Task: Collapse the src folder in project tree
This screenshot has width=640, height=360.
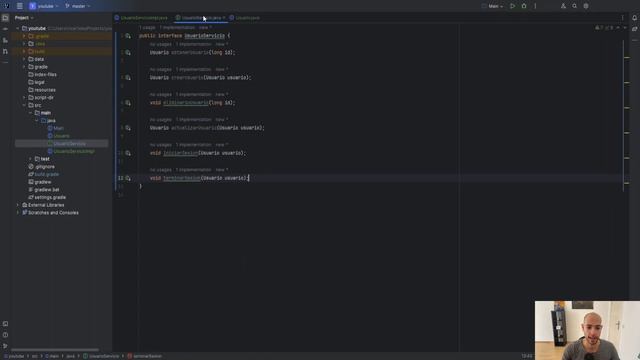Action: pyautogui.click(x=24, y=105)
